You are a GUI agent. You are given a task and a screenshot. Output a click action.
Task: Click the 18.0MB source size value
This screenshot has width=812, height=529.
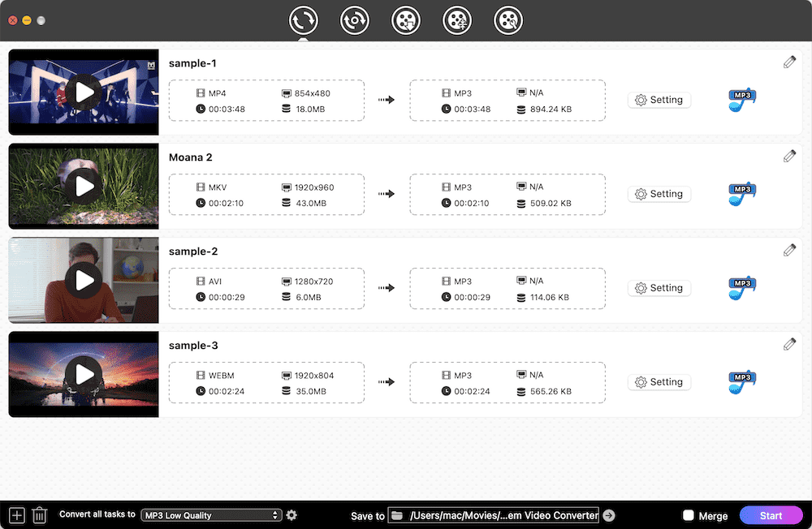pyautogui.click(x=310, y=110)
